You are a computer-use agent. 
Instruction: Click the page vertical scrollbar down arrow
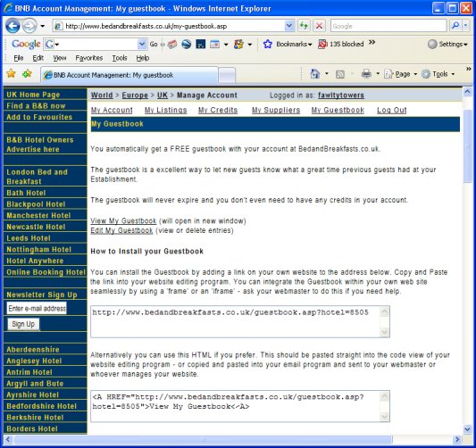(467, 429)
